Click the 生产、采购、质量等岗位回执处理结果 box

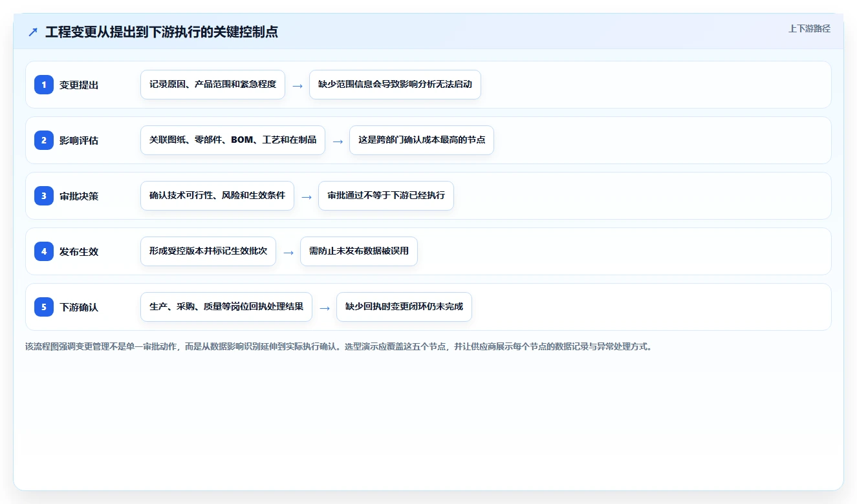226,307
